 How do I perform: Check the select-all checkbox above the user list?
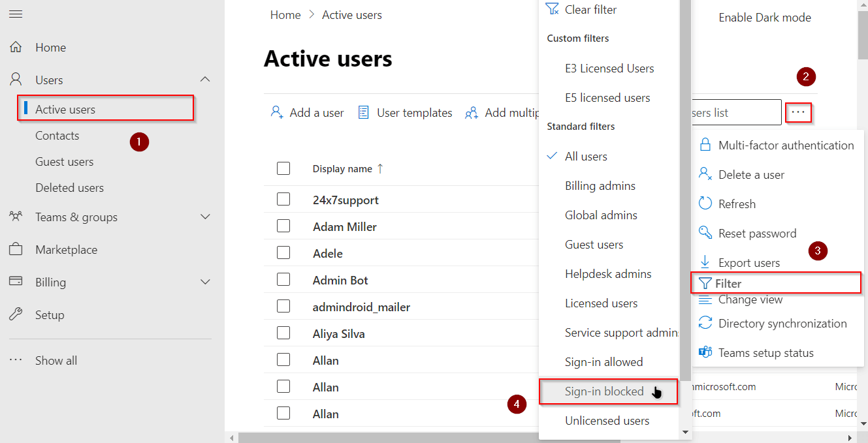coord(283,168)
